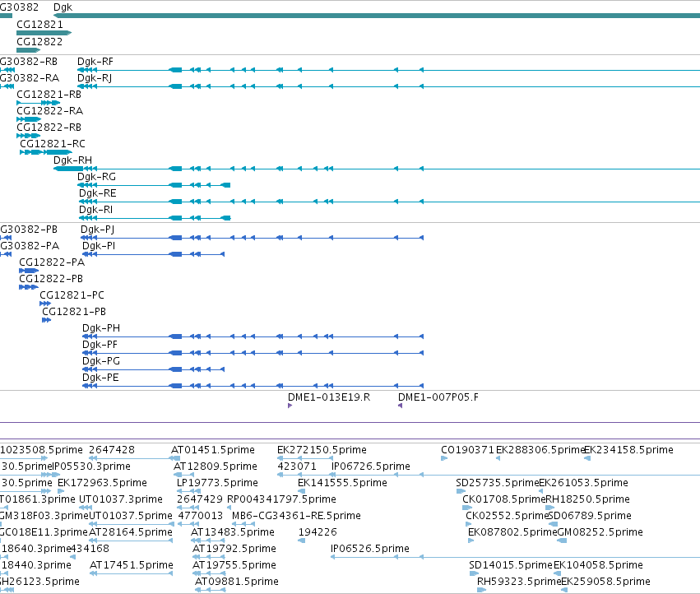Click the DME1-013E19.R label
This screenshot has height=594, width=700.
(329, 397)
